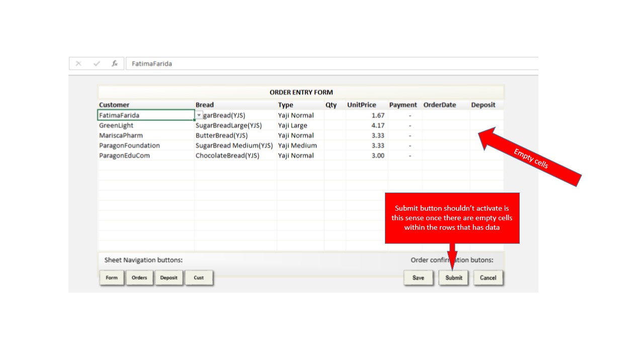Go to the Orders sheet button
Image resolution: width=644 pixels, height=362 pixels.
tap(139, 278)
